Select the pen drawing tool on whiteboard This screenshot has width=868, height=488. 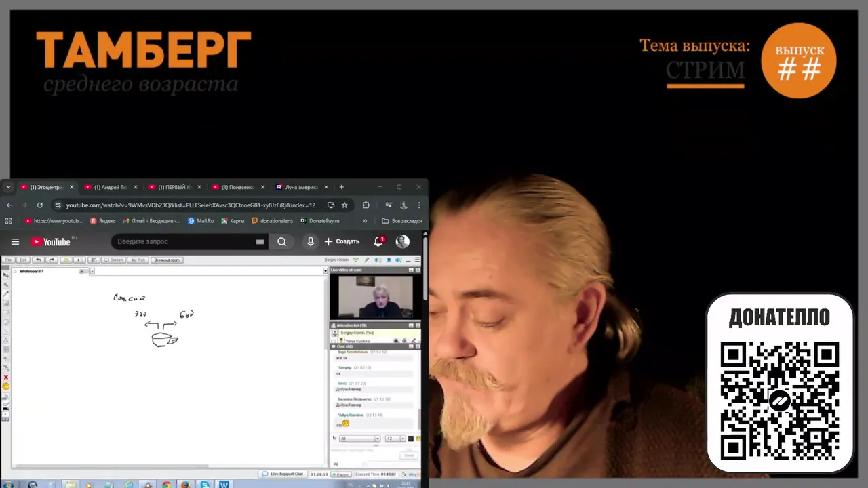pos(5,293)
